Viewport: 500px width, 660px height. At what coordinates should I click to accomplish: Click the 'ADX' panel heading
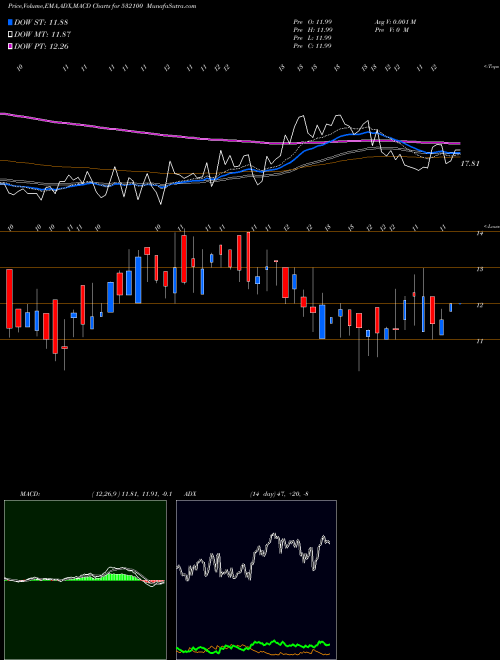tap(190, 494)
